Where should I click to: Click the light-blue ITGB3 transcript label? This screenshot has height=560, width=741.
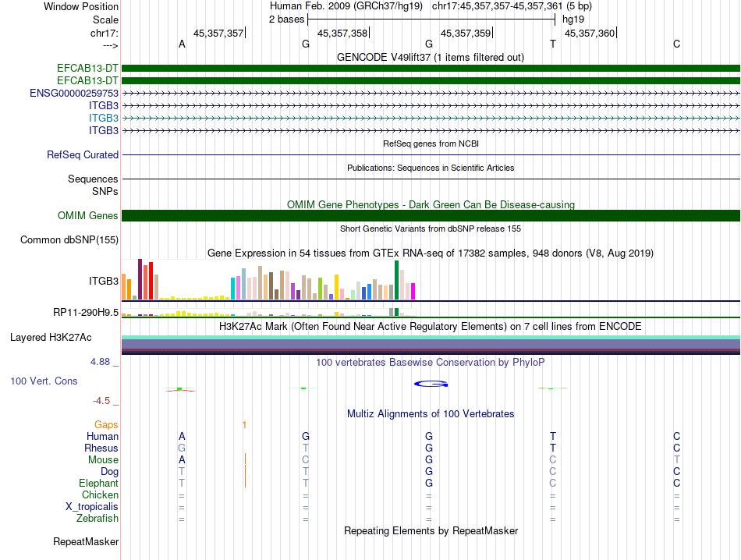point(104,118)
